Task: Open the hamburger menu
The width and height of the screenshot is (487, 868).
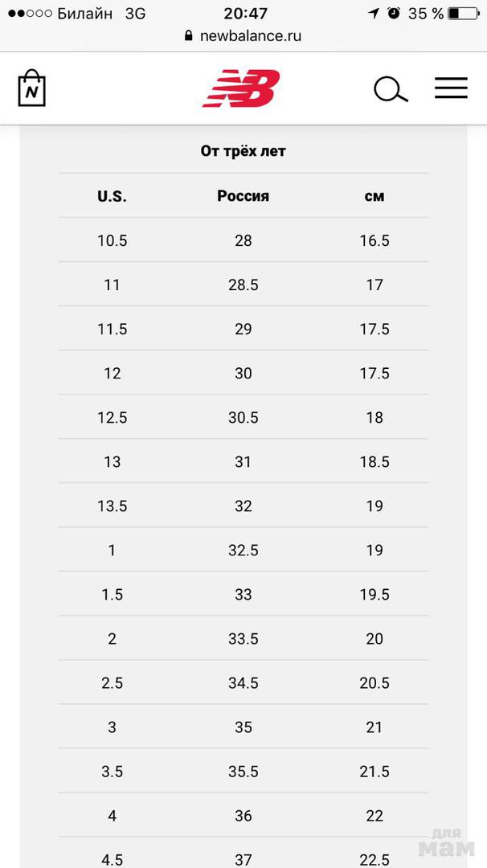Action: [451, 88]
